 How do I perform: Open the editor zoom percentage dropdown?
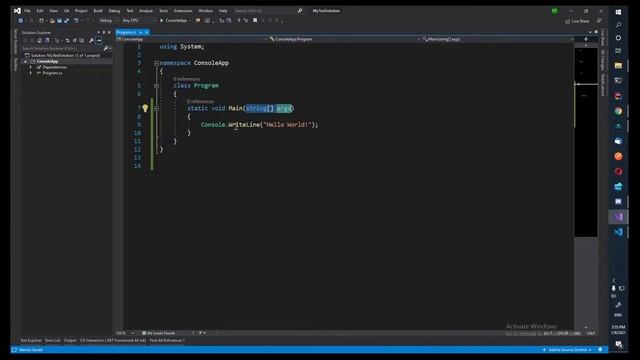pos(125,333)
